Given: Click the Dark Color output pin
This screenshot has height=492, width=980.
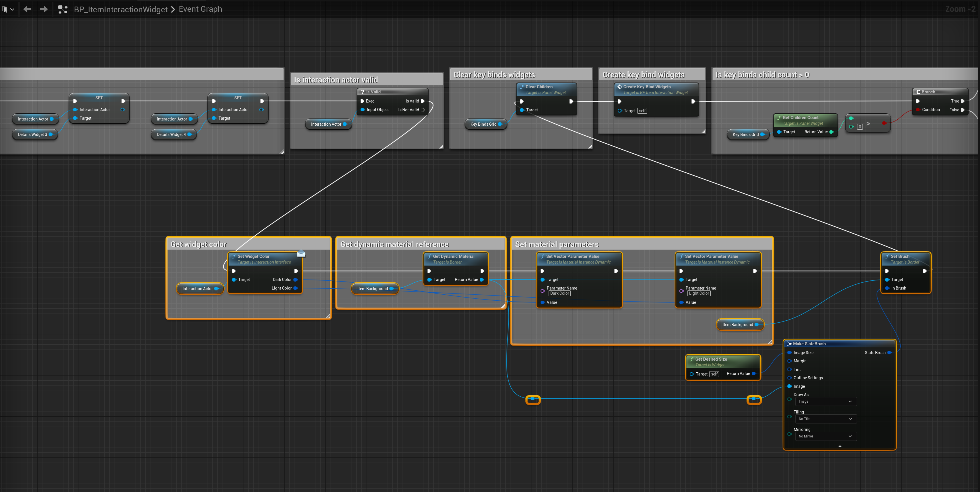Looking at the screenshot, I should (296, 280).
